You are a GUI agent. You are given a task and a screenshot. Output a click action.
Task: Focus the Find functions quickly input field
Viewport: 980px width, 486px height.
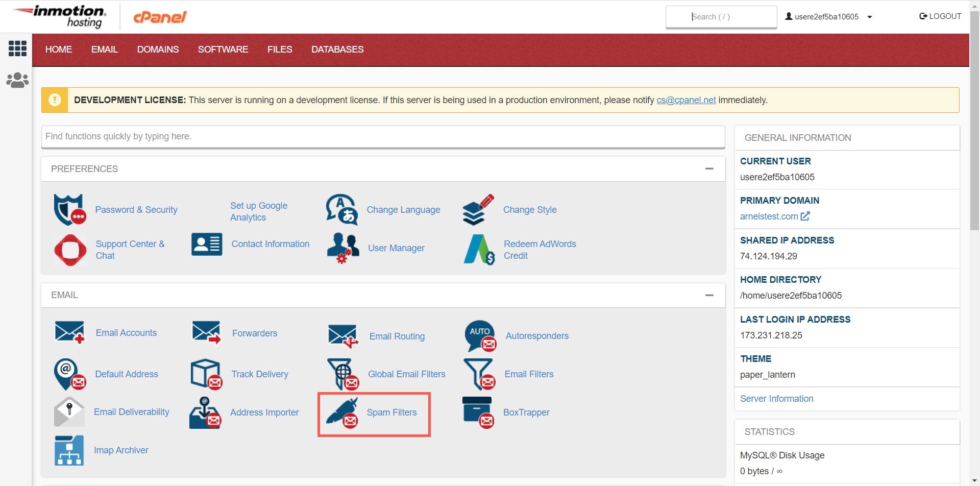(x=383, y=136)
